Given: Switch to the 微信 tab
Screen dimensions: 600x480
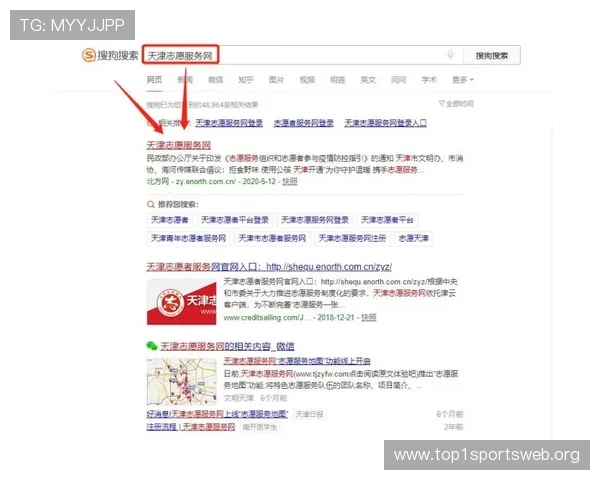Looking at the screenshot, I should coord(215,80).
